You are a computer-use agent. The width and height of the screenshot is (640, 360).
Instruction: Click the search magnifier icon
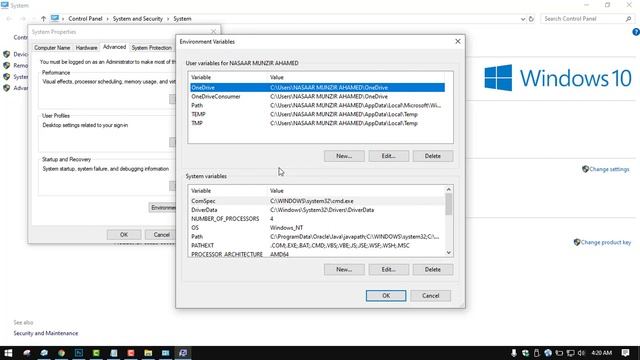[x=628, y=19]
